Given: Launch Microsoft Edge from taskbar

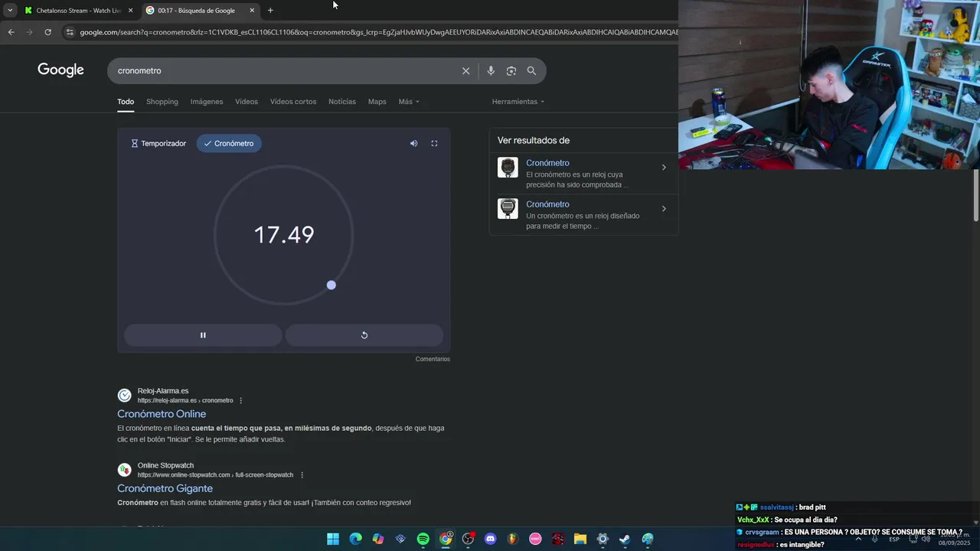Looking at the screenshot, I should 355,539.
